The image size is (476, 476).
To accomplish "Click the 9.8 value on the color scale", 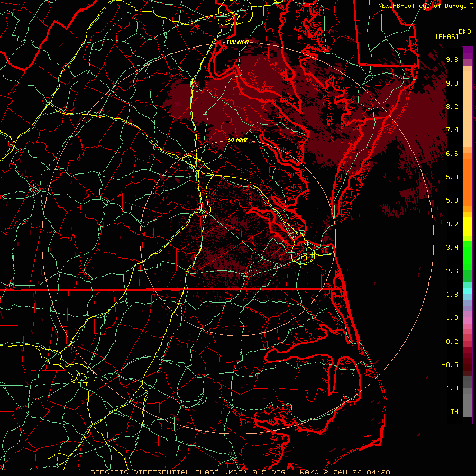I will [x=452, y=59].
